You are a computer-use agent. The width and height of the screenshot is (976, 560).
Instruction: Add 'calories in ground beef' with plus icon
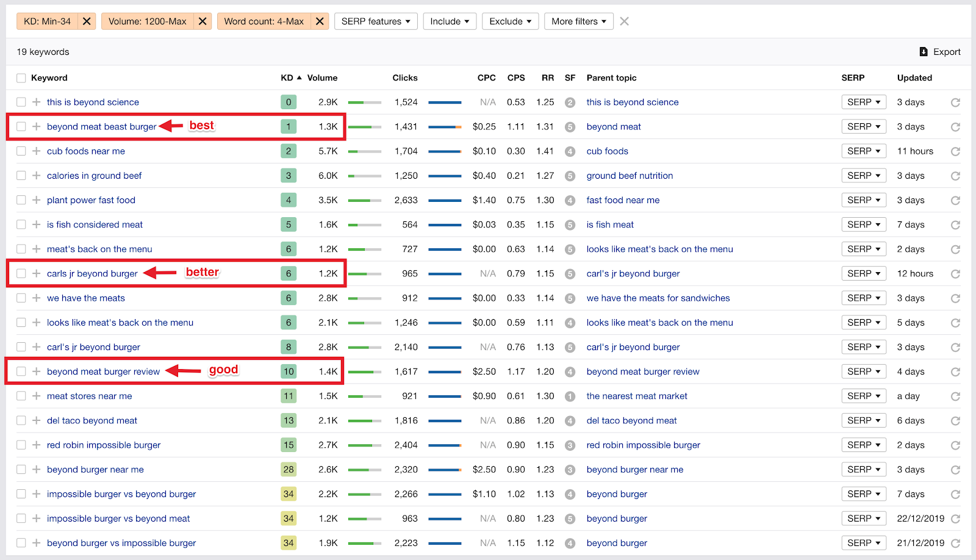[37, 175]
